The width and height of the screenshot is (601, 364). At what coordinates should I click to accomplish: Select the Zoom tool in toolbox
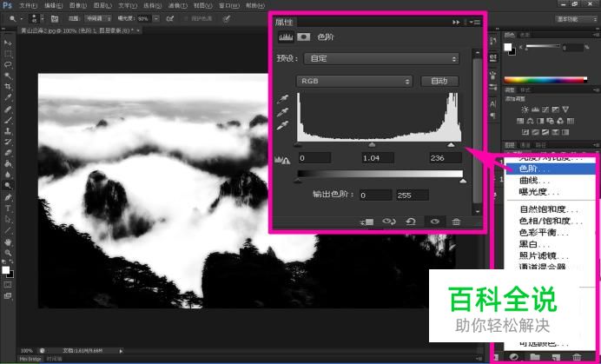[x=8, y=253]
